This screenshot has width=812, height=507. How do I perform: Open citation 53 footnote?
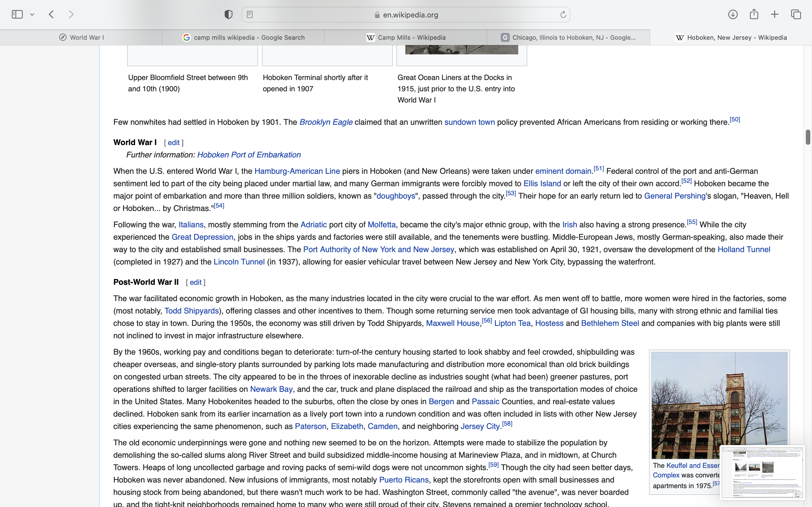click(x=511, y=194)
